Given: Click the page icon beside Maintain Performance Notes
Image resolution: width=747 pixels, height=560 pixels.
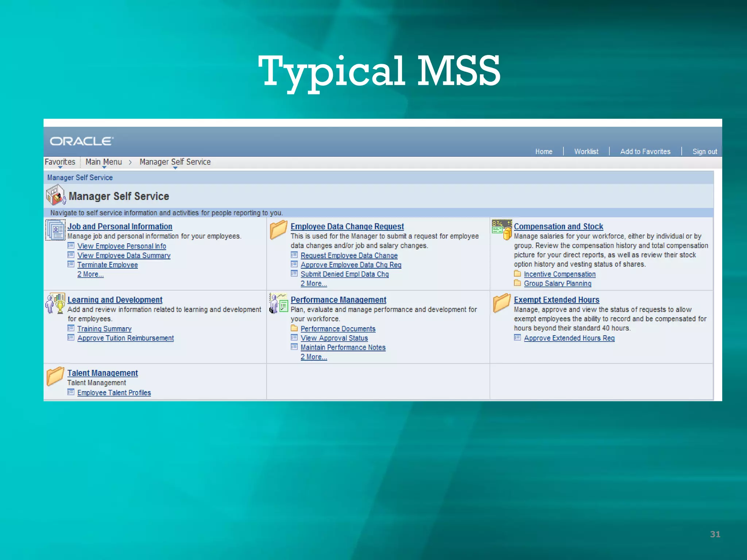Looking at the screenshot, I should [x=294, y=347].
